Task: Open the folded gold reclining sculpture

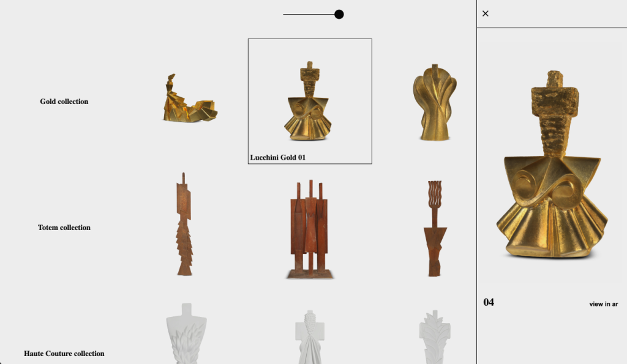Action: tap(190, 98)
